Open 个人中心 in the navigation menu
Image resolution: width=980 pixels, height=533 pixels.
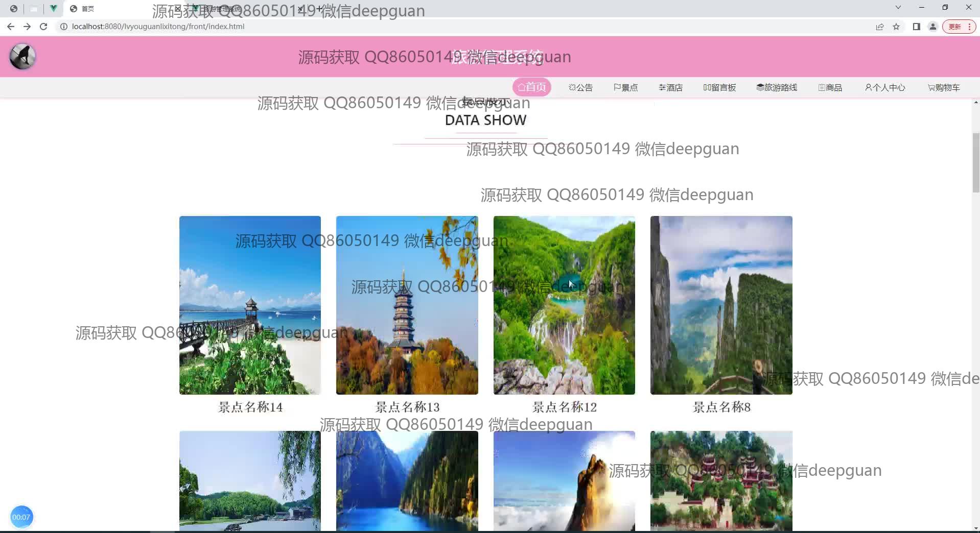point(885,87)
